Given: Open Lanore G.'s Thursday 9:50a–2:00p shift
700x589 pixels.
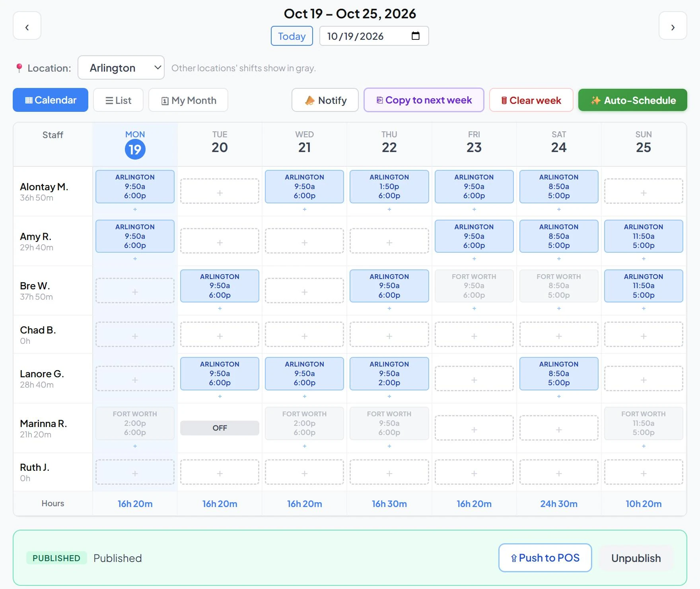Looking at the screenshot, I should tap(389, 374).
